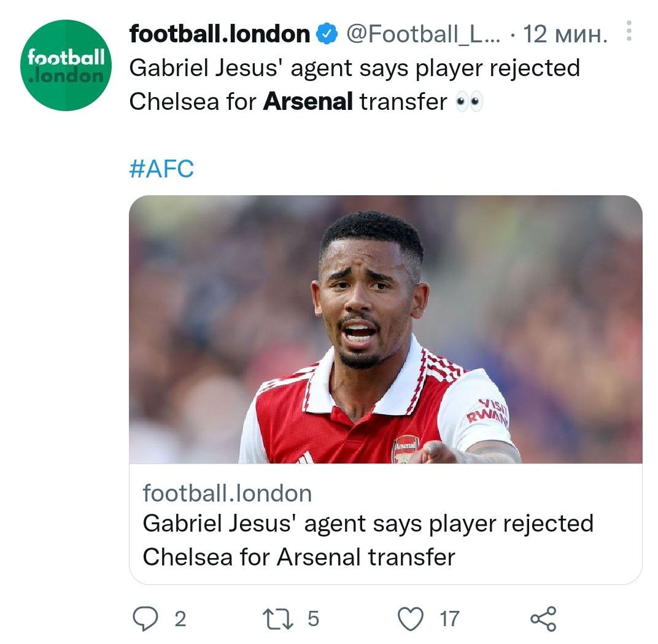This screenshot has height=644, width=658.
Task: Open the @Football_L... handle link
Action: (423, 34)
